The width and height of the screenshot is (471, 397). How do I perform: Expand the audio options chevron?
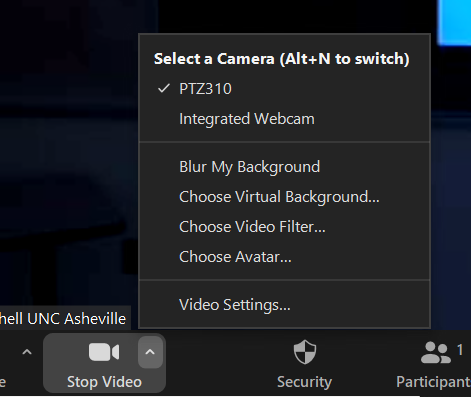27,352
